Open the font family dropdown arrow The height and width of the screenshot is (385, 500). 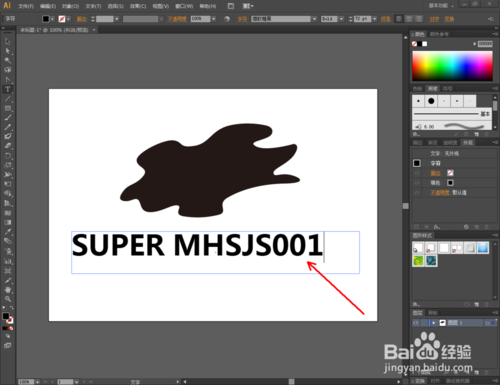[314, 19]
